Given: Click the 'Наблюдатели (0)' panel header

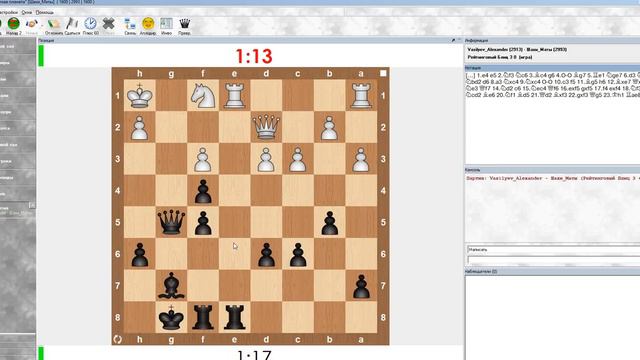Looking at the screenshot, I should coord(552,271).
